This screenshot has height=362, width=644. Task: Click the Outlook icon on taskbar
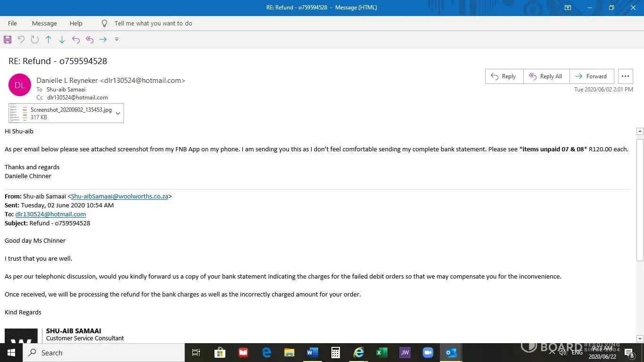[451, 353]
